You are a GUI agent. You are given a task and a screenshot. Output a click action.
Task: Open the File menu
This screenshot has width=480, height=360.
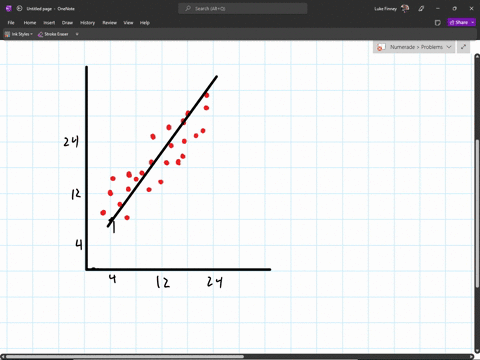pos(11,23)
